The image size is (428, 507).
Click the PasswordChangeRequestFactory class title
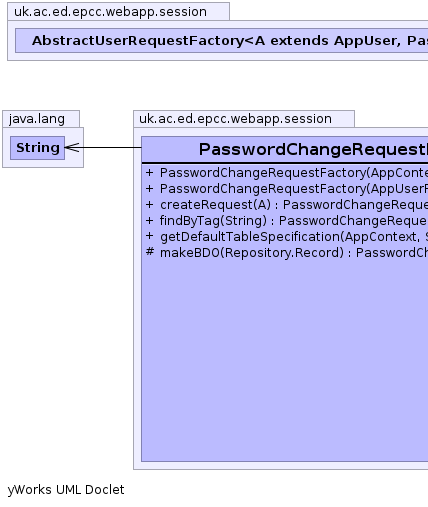313,149
